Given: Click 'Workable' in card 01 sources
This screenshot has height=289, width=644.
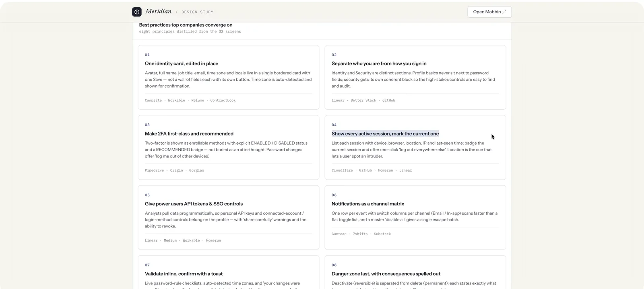Looking at the screenshot, I should [176, 100].
